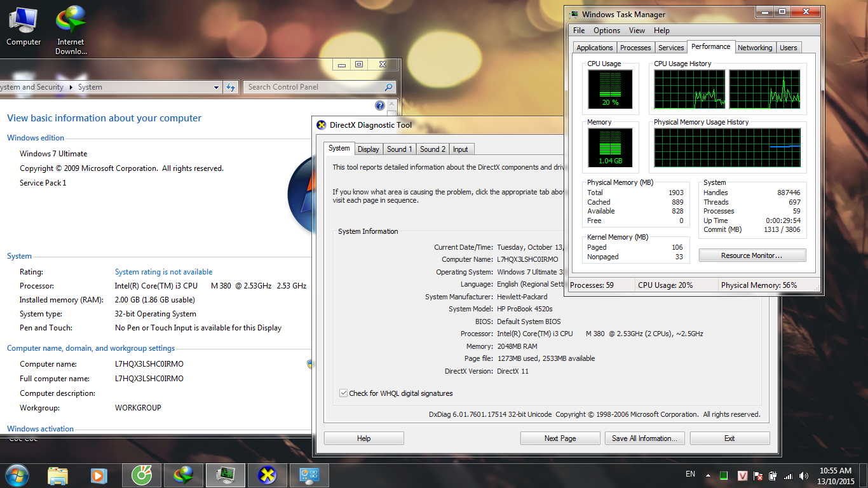Select the Performance tab in Task Manager
Image resolution: width=868 pixels, height=488 pixels.
[711, 46]
